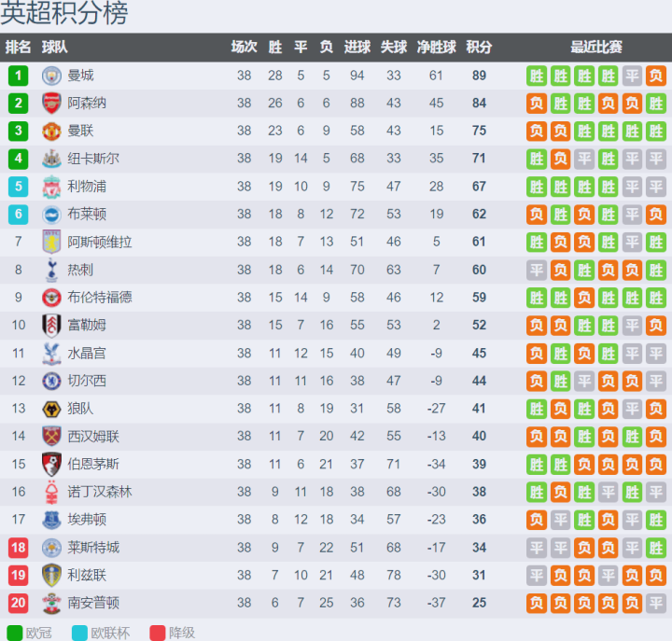This screenshot has height=641, width=672.
Task: Click the Arsenal crest beside 阿森纳
Action: (x=51, y=104)
